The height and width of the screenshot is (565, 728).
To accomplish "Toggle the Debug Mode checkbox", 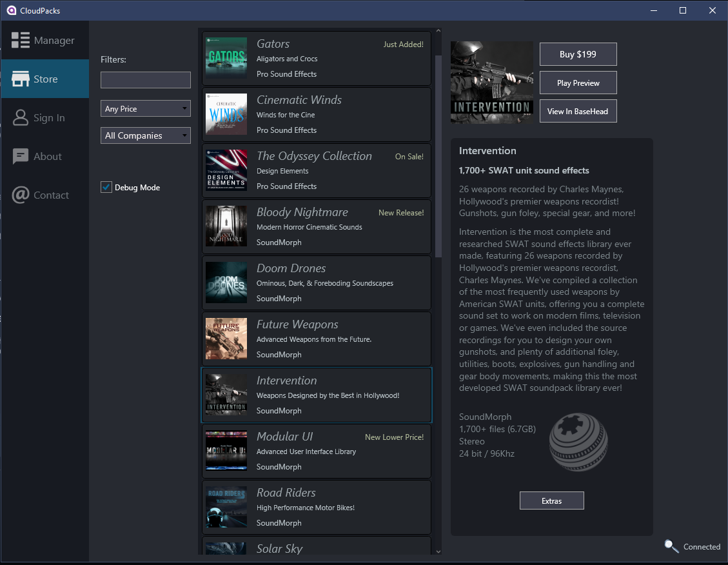I will point(106,187).
